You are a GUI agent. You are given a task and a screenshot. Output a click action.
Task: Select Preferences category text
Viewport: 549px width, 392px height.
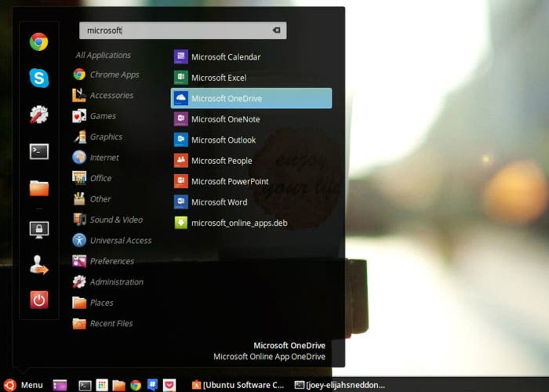pyautogui.click(x=112, y=261)
